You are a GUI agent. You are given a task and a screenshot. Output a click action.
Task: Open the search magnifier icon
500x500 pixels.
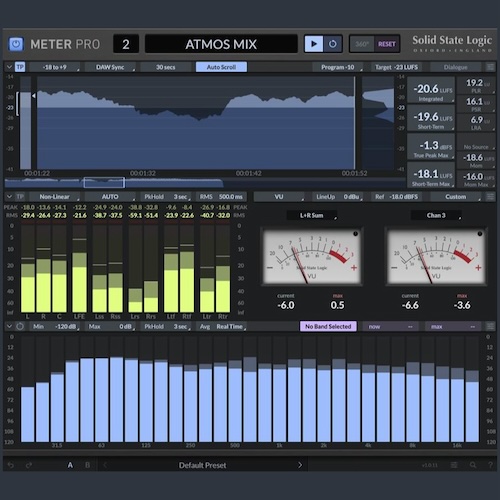tap(473, 465)
